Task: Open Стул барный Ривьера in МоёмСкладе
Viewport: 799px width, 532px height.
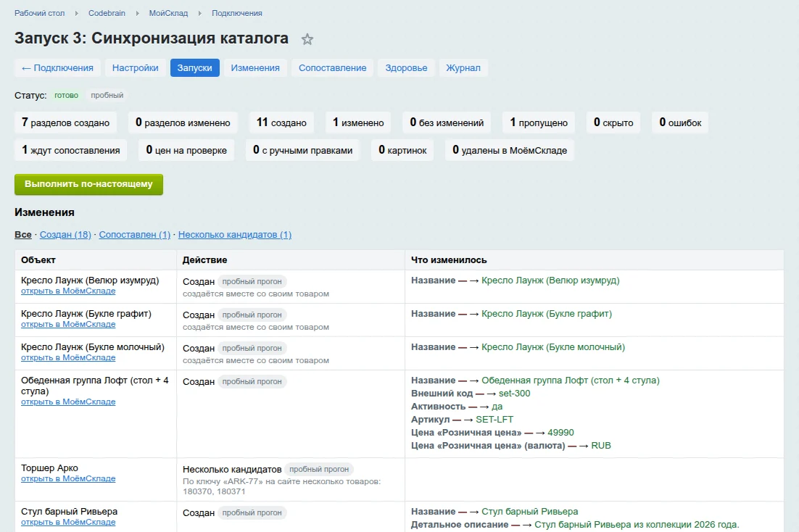Action: pos(68,523)
